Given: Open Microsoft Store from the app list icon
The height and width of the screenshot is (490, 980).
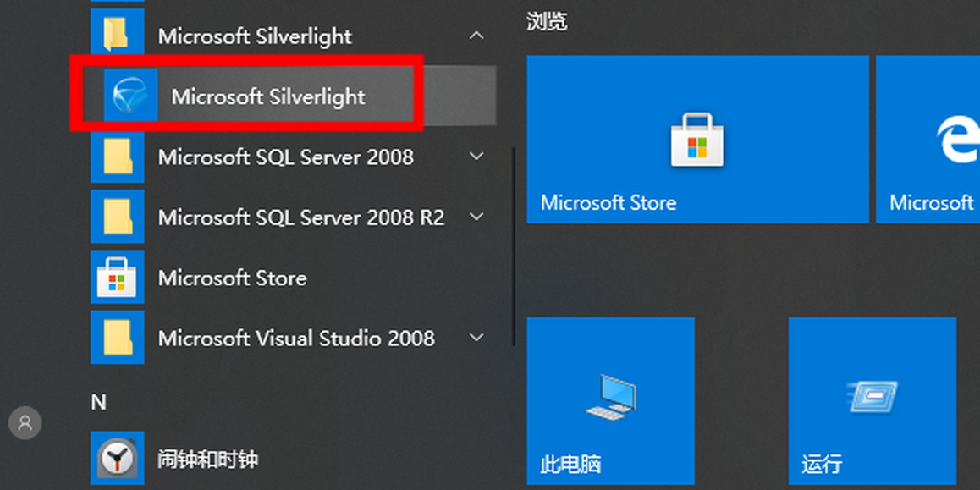Looking at the screenshot, I should click(x=117, y=278).
